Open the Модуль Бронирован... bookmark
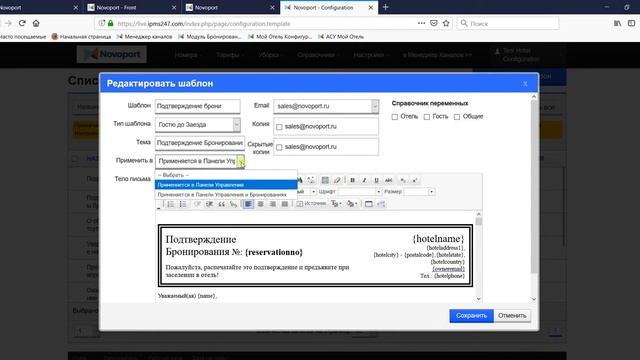Viewport: 640px width, 360px height. click(210, 36)
